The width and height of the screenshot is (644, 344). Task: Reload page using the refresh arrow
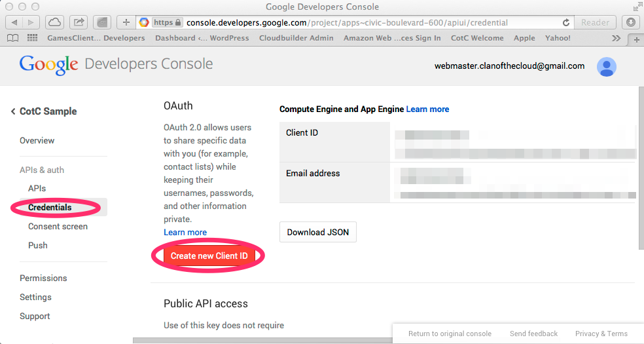tap(565, 22)
